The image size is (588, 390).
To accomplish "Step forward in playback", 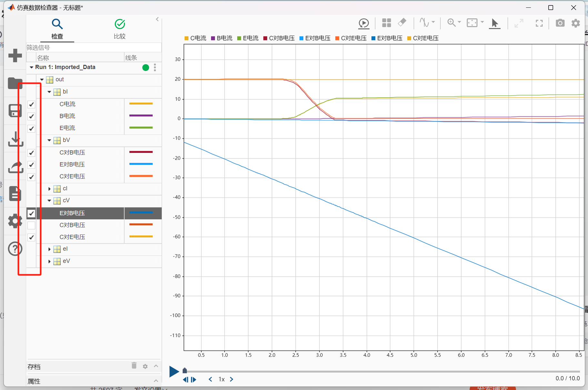I will 194,380.
